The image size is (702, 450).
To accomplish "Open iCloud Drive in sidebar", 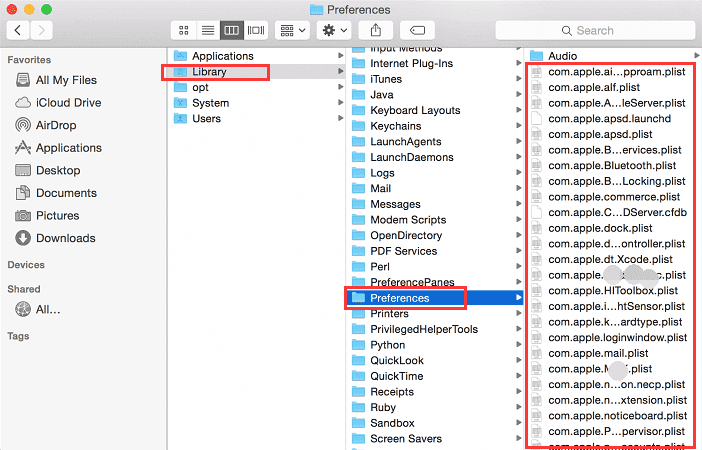I will (58, 103).
